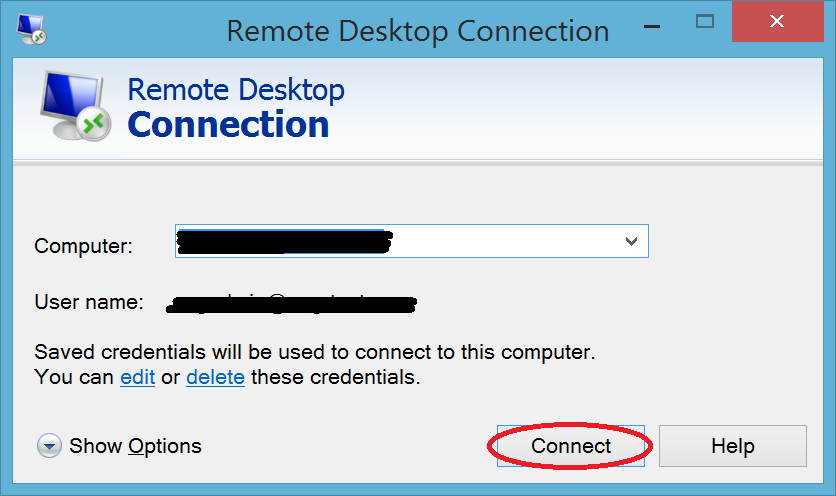Maximize the Remote Desktop Connection window
Screen dimensions: 836x496
[705, 22]
